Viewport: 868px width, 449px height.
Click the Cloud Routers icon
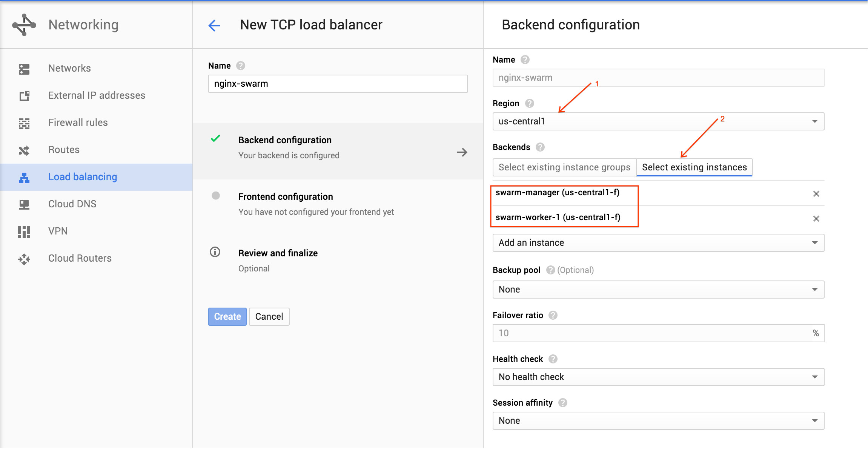(24, 259)
